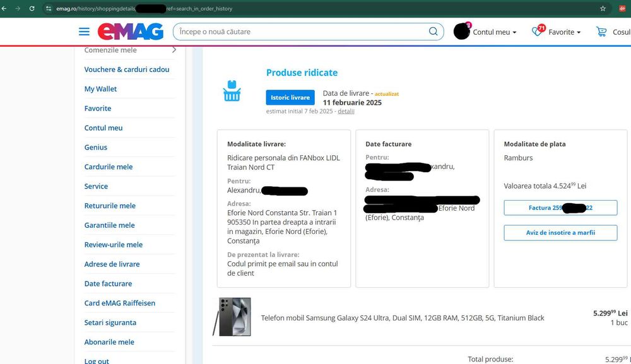Open Favorite in the sidebar

point(98,109)
